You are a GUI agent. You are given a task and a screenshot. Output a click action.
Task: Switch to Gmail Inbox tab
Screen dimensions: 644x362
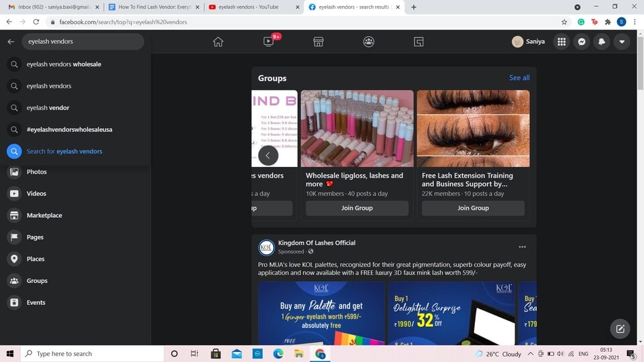[54, 7]
